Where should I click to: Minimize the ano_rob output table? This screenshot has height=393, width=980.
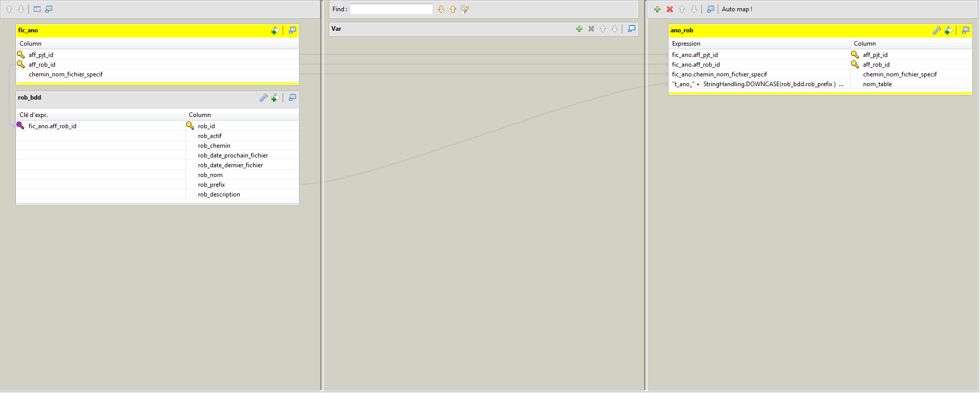(966, 31)
